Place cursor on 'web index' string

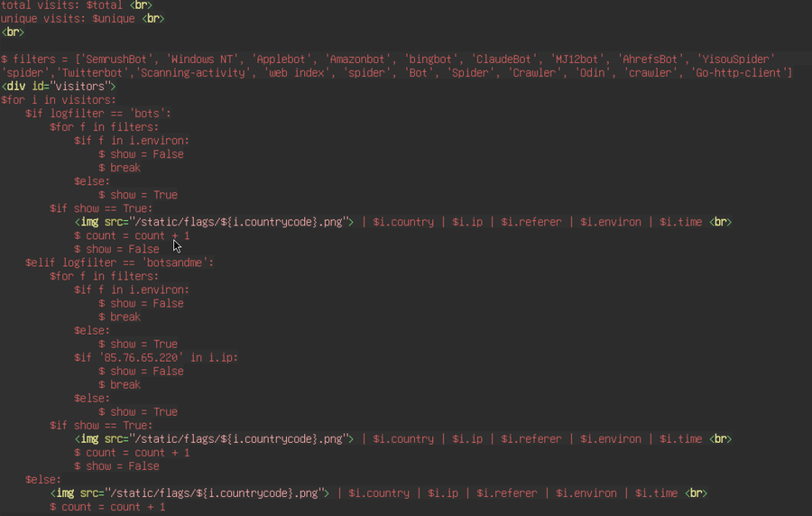coord(295,73)
